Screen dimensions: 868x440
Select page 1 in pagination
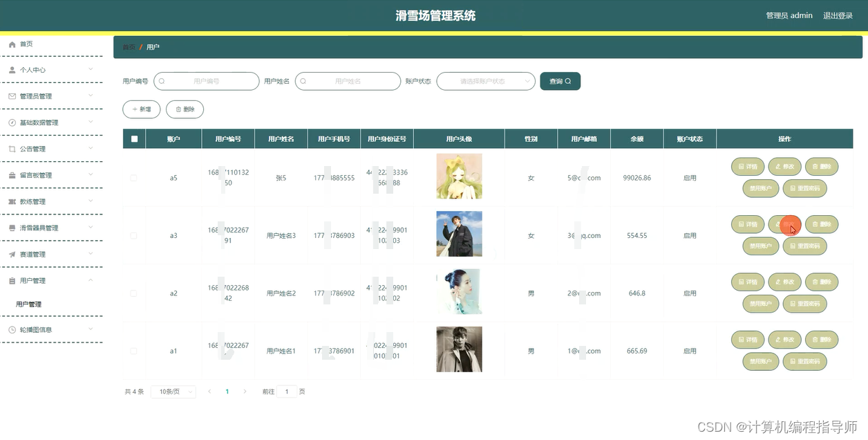227,392
